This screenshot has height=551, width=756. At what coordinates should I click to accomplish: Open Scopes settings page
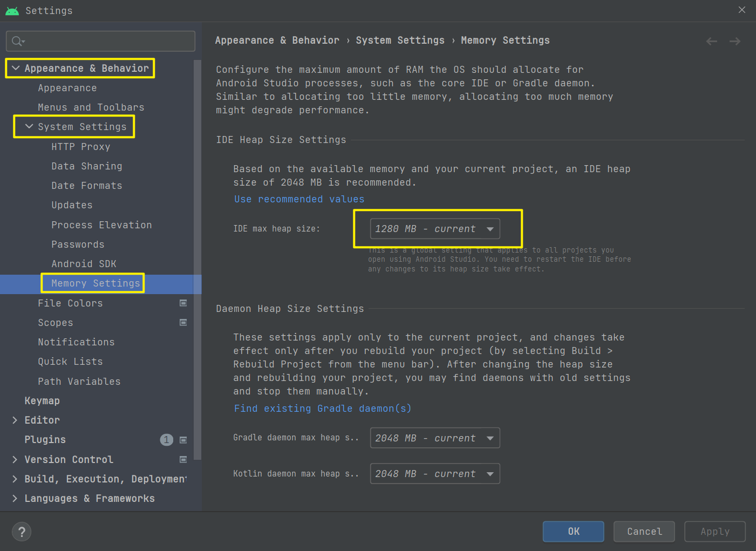pyautogui.click(x=56, y=323)
